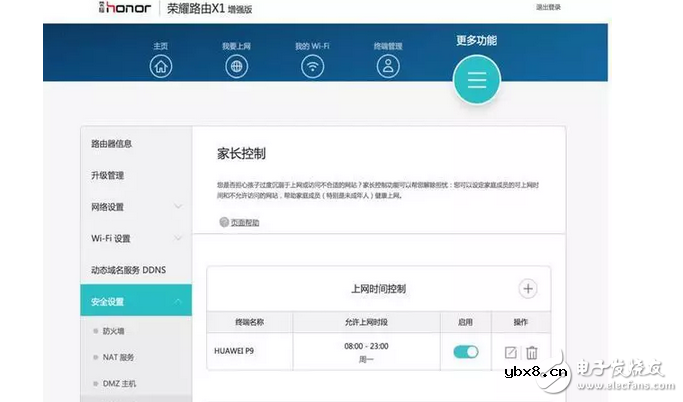Open NAT 服务 under 安全设置

click(118, 357)
